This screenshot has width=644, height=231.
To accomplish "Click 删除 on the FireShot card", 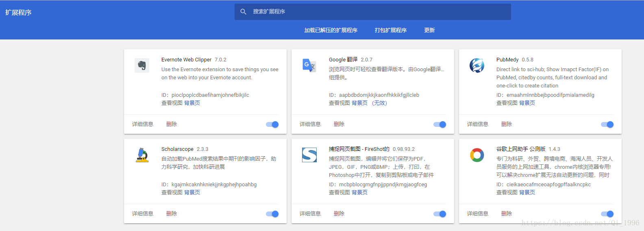I will [339, 214].
